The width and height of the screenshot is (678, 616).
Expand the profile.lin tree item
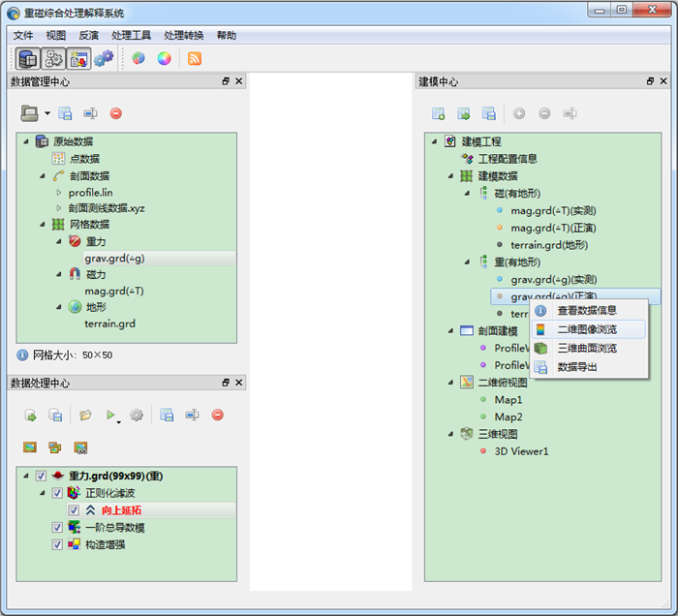click(x=59, y=193)
